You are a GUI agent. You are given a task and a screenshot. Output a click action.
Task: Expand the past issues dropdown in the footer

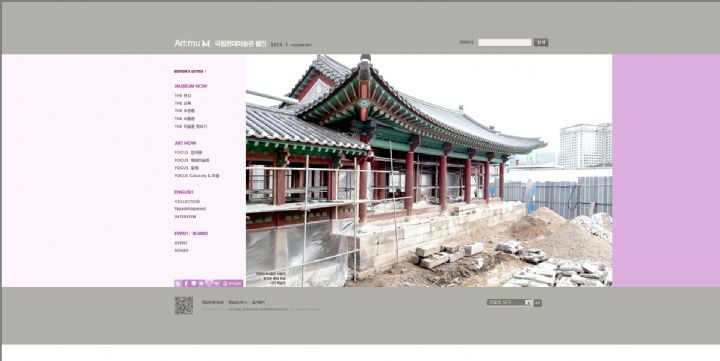[509, 303]
